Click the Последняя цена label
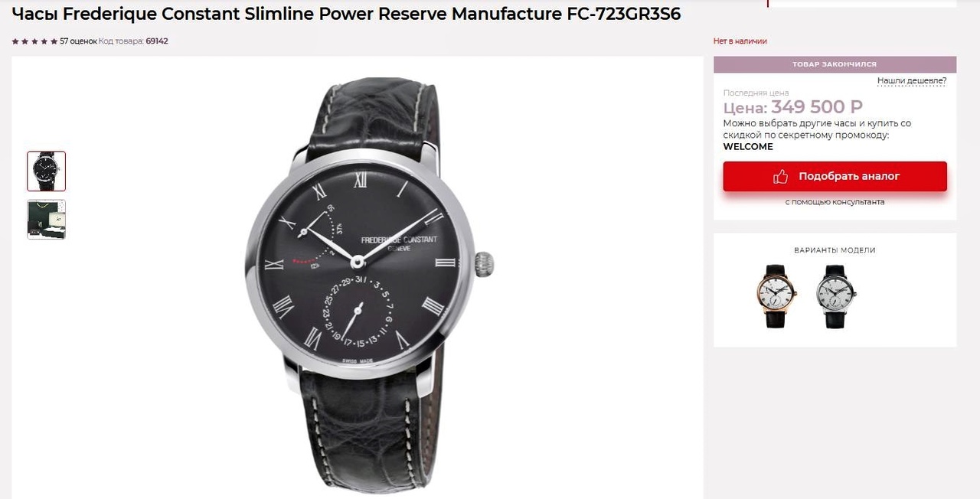Image resolution: width=980 pixels, height=499 pixels. coord(756,93)
